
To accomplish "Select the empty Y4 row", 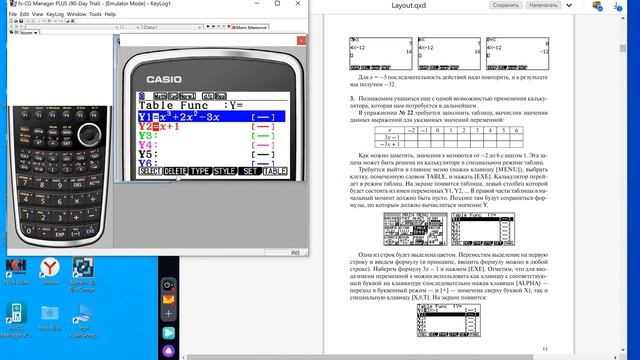I will 211,145.
